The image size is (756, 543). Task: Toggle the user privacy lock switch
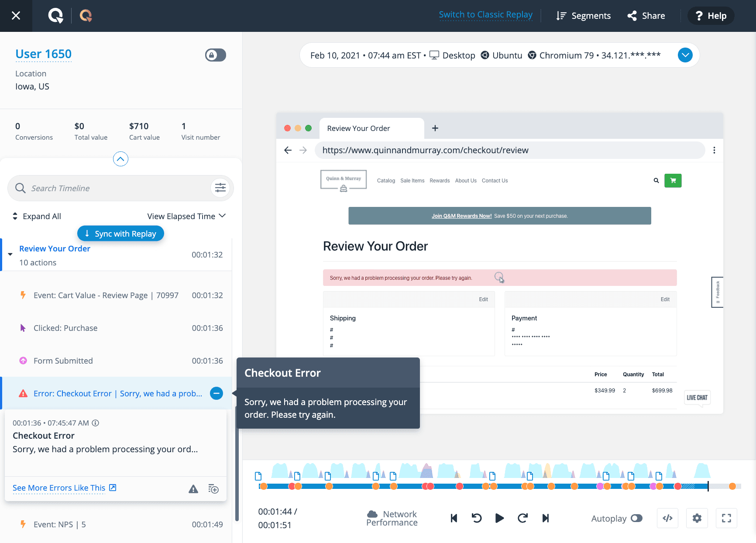216,55
